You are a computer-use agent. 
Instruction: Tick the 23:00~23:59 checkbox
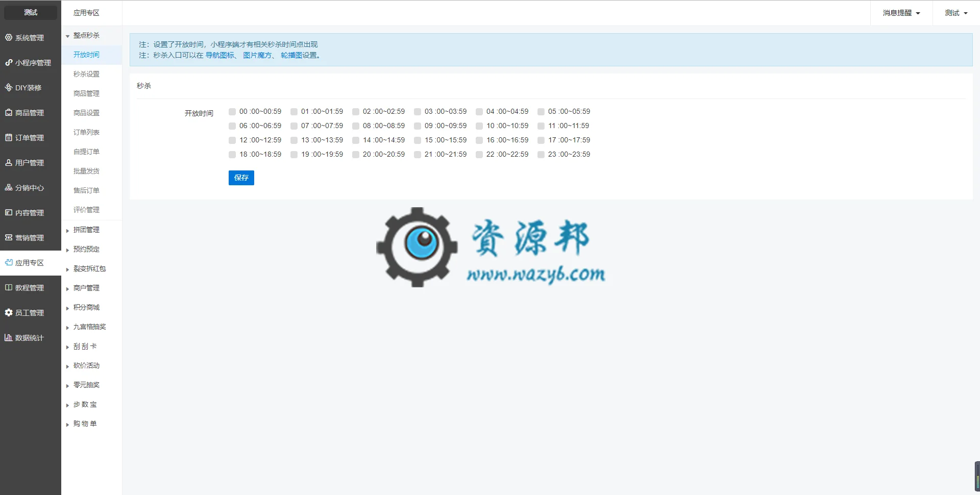(x=541, y=155)
